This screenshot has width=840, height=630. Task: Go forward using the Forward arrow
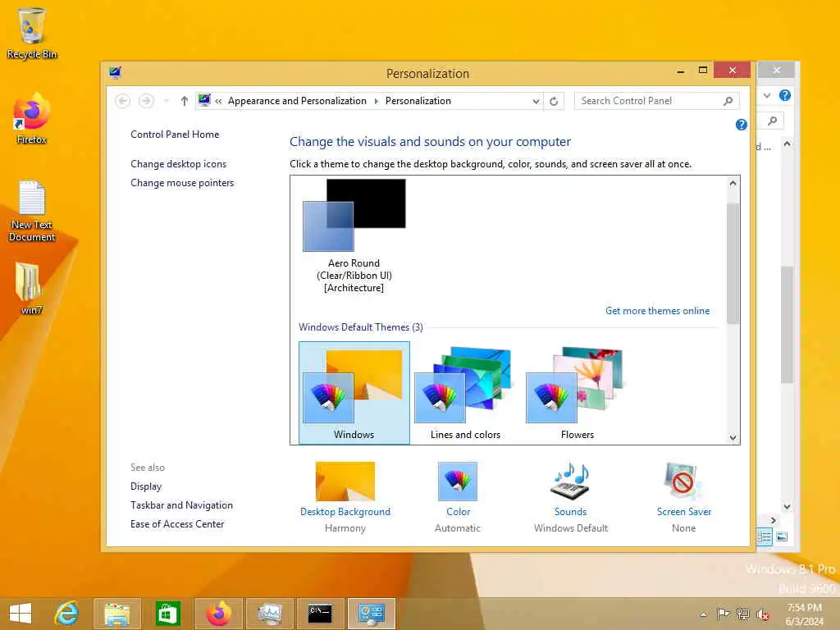click(146, 101)
